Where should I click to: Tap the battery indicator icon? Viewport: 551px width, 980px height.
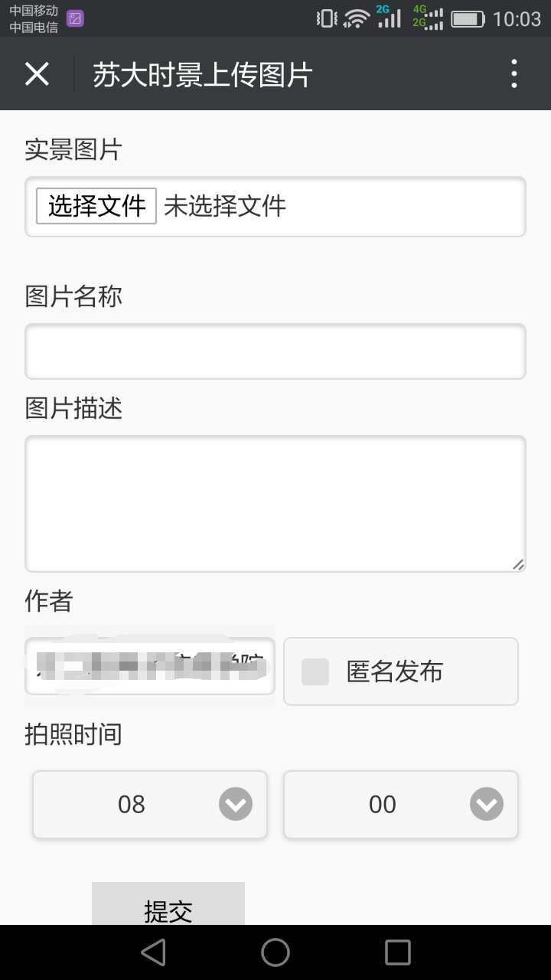pos(468,18)
